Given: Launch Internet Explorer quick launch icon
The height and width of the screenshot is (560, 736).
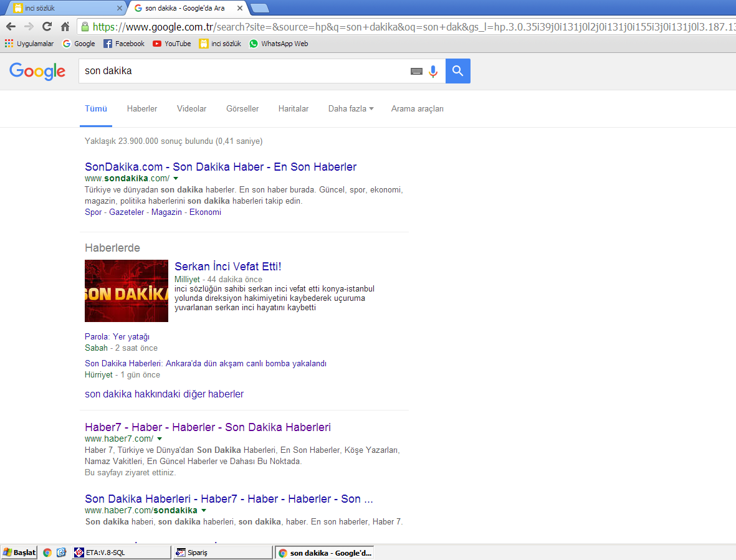Looking at the screenshot, I should [61, 553].
